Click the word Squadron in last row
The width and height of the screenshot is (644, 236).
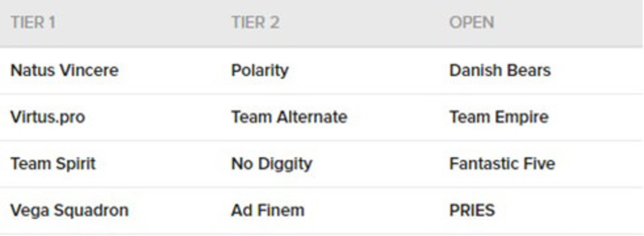[x=91, y=211]
